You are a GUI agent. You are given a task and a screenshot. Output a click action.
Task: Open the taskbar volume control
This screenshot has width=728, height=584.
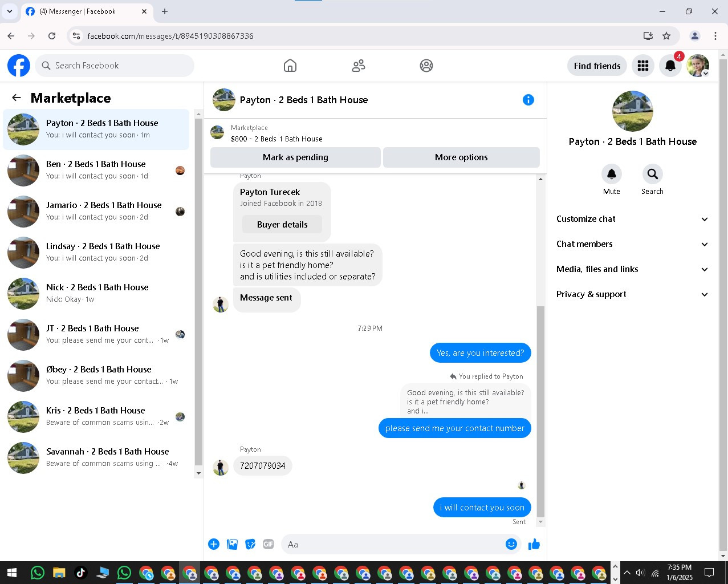(x=640, y=573)
